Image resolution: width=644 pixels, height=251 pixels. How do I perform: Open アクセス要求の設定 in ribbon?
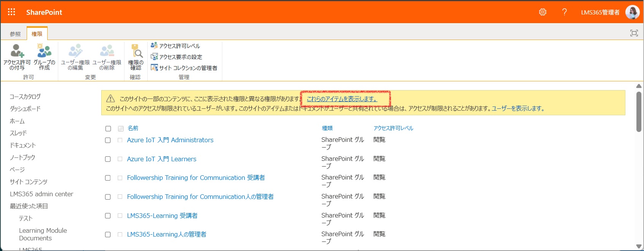177,57
